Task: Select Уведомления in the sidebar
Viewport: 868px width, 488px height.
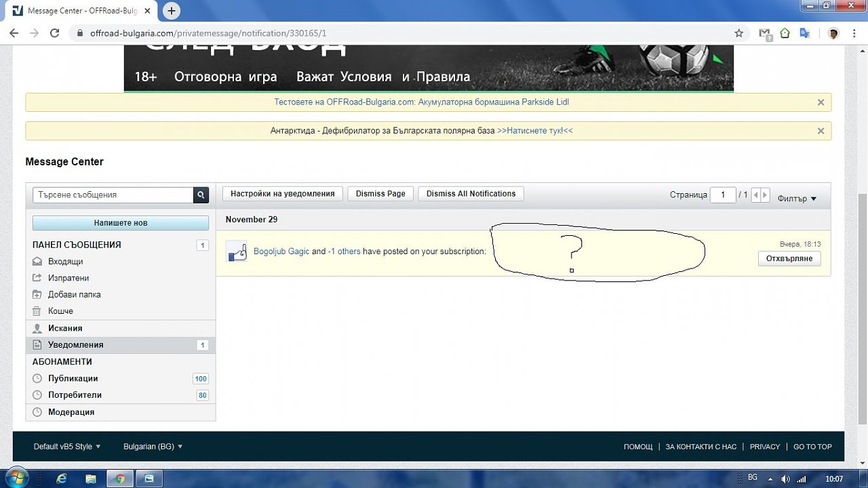Action: point(121,345)
